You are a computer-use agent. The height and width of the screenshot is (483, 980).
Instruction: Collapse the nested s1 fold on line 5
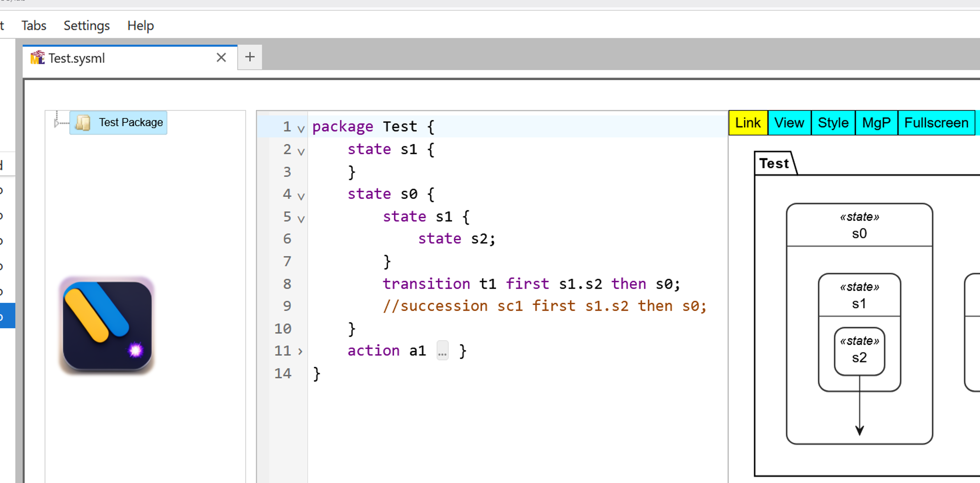(301, 219)
